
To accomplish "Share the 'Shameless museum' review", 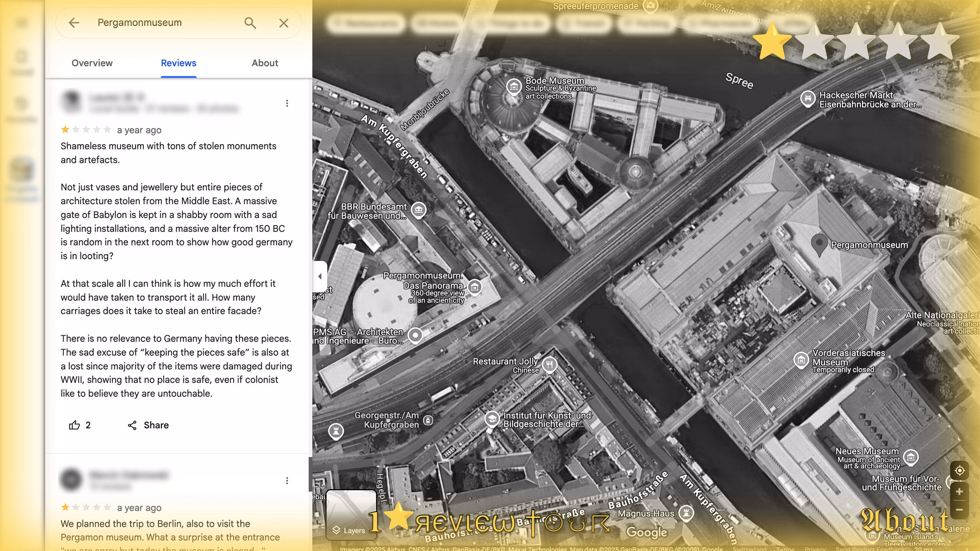I will 148,425.
